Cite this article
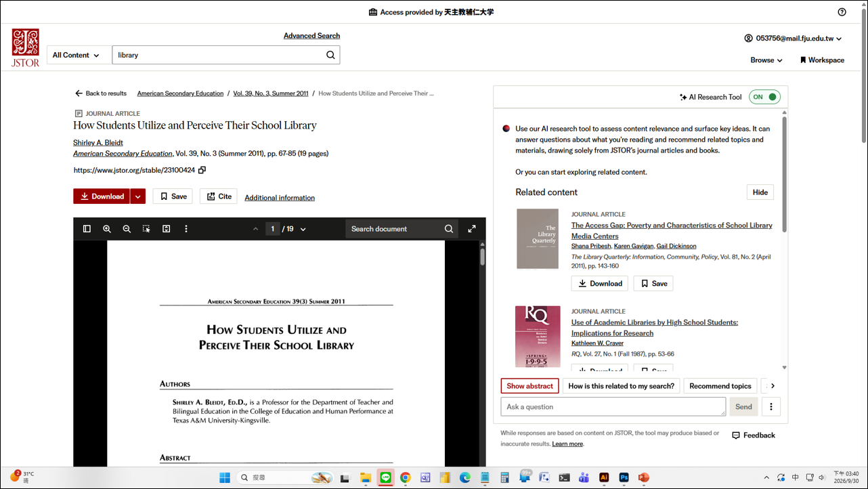 218,196
